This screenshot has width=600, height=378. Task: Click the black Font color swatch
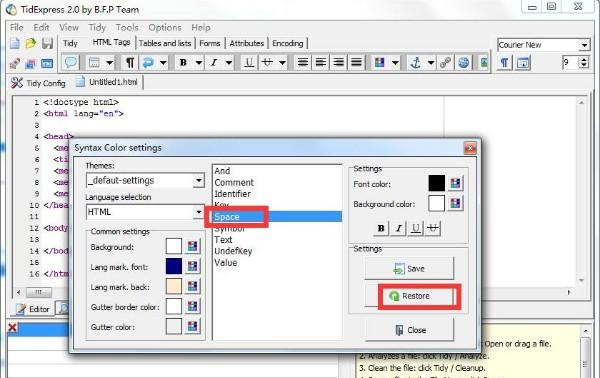[437, 183]
